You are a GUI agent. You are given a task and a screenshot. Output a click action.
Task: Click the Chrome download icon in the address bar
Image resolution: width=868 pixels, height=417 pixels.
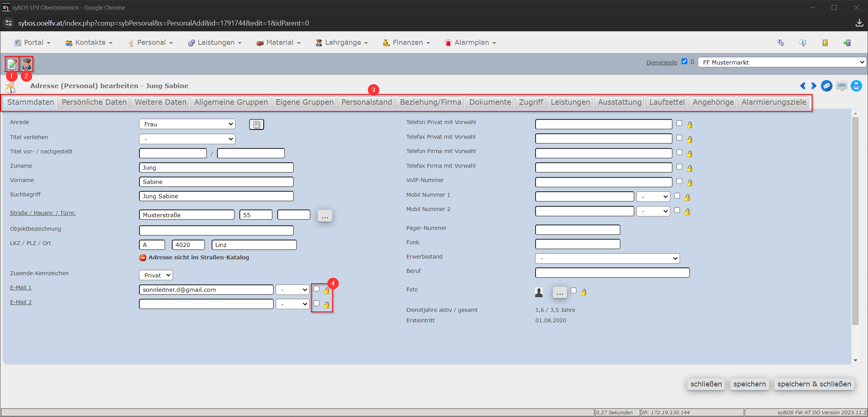pyautogui.click(x=860, y=23)
